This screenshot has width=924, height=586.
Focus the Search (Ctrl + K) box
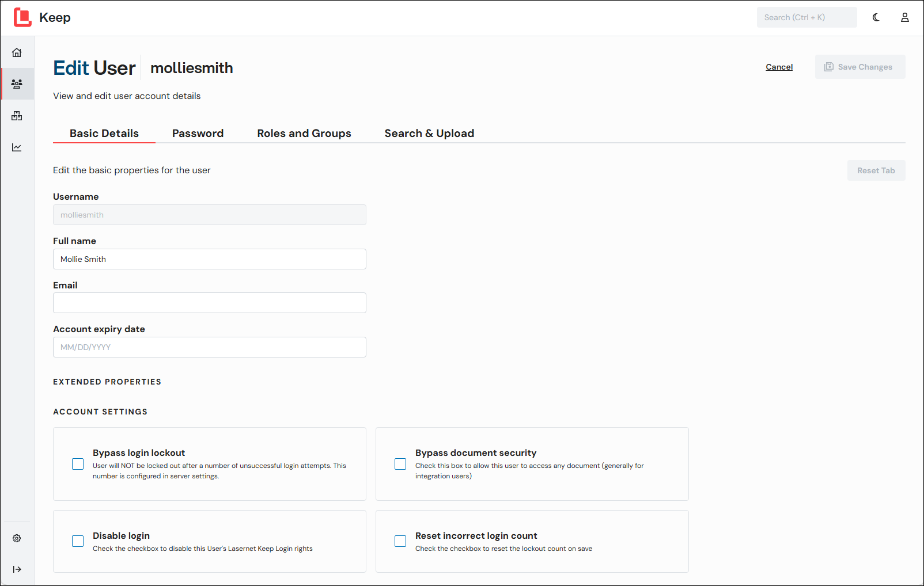pyautogui.click(x=806, y=17)
